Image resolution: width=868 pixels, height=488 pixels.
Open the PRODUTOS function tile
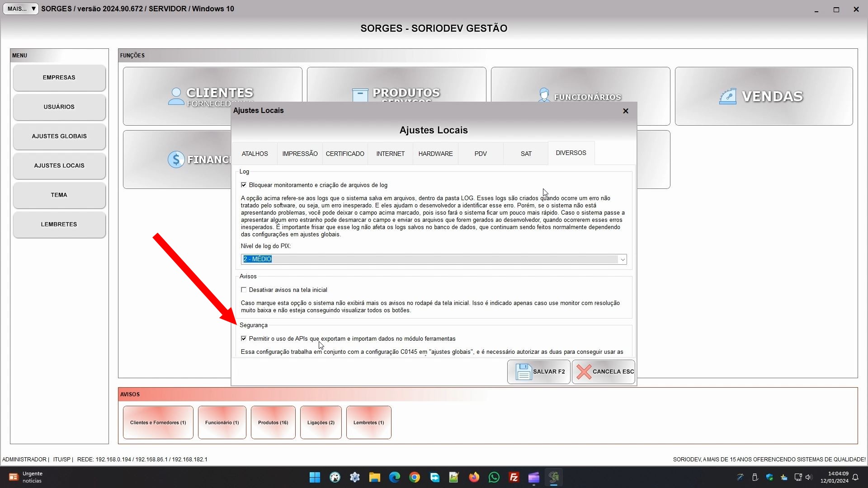[396, 84]
